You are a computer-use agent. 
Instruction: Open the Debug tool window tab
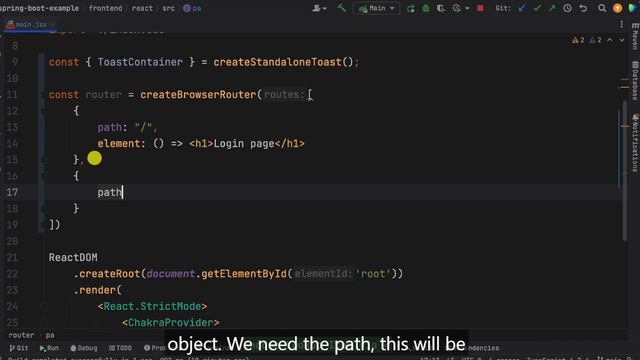click(x=84, y=348)
